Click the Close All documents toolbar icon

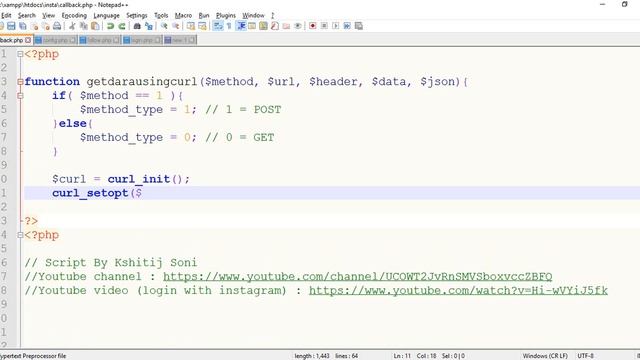[46, 26]
